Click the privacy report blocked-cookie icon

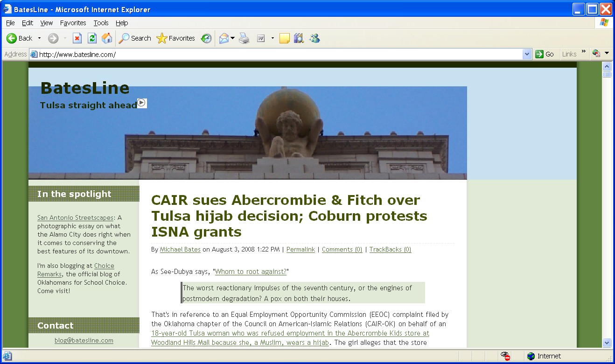pos(505,356)
